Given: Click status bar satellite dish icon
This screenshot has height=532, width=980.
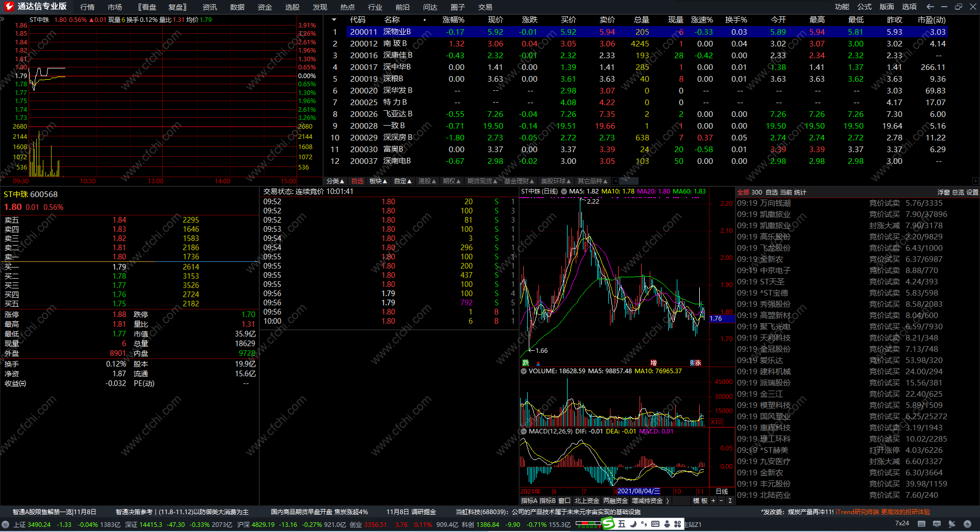Looking at the screenshot, I should pos(952,524).
